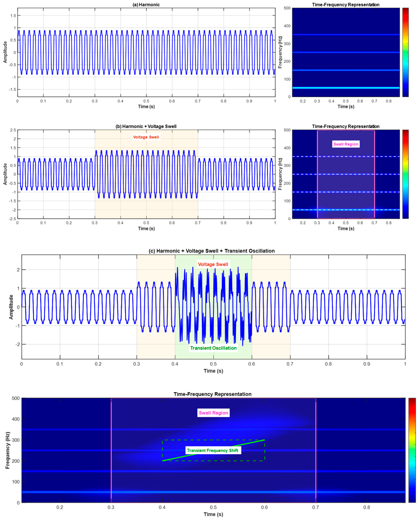Click the red 'Voltage Swell' label in plot (b)

coord(146,137)
